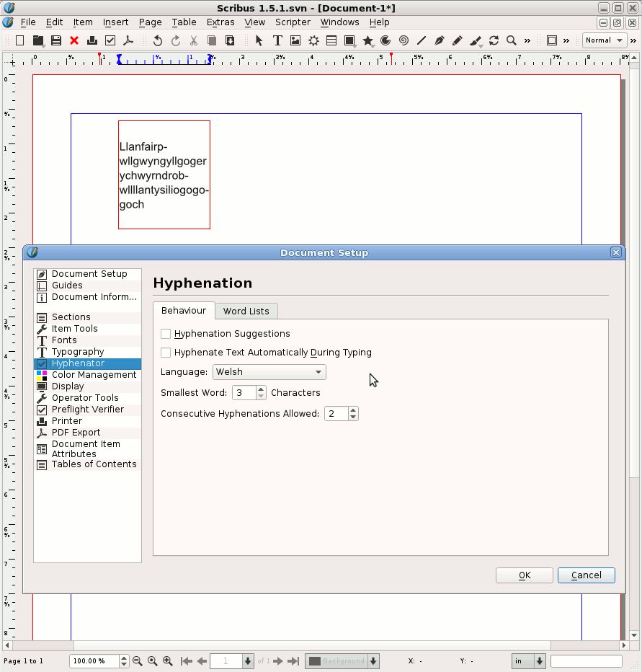The width and height of the screenshot is (642, 672).
Task: Select the Image Frame tool
Action: pos(295,40)
